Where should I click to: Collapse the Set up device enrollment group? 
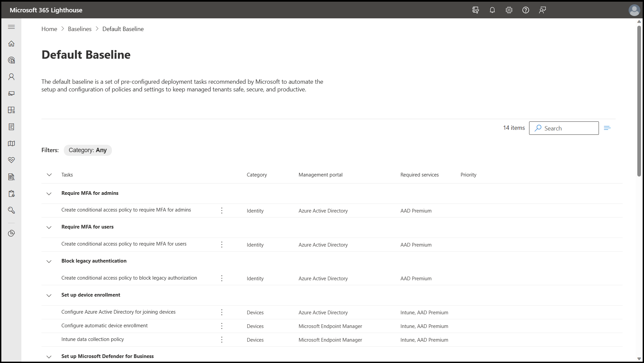49,295
